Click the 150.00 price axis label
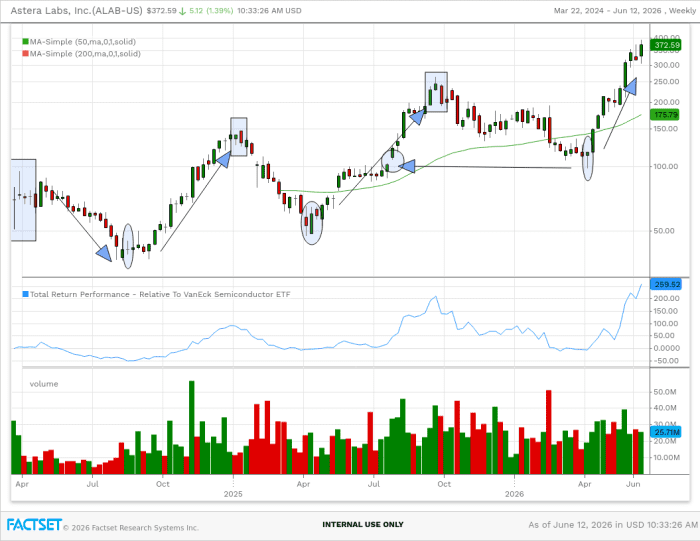The width and height of the screenshot is (700, 541). pos(666,129)
